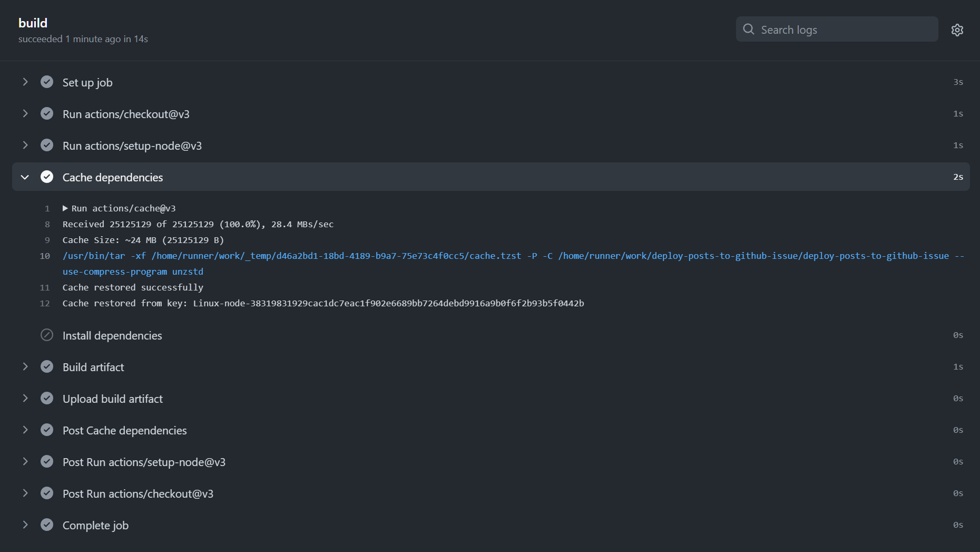This screenshot has width=980, height=552.
Task: Click the success checkmark beside Set up job
Action: [x=47, y=82]
